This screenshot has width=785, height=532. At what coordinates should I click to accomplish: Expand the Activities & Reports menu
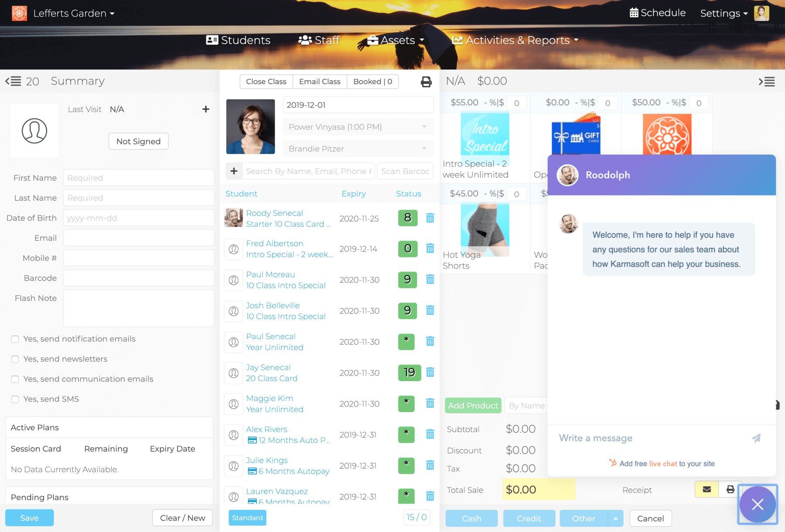click(x=515, y=40)
